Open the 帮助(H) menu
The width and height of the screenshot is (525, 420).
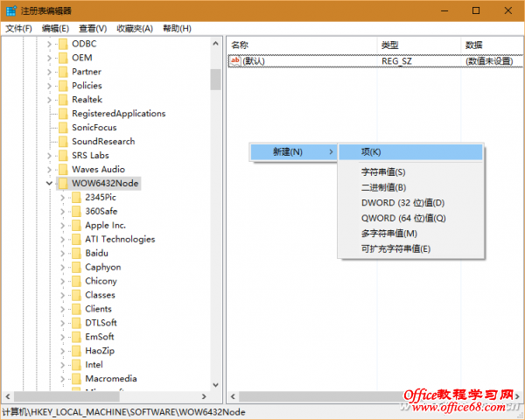[177, 29]
